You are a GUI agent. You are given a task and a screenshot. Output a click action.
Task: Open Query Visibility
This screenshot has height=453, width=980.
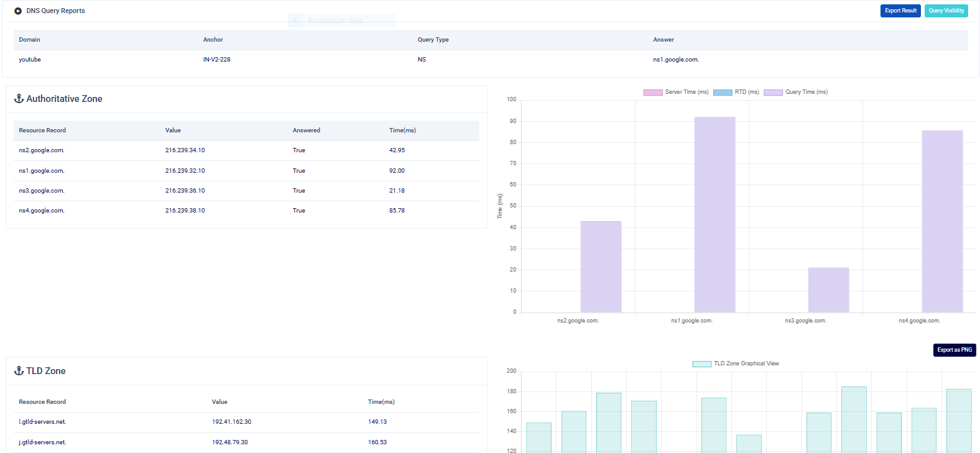(946, 11)
